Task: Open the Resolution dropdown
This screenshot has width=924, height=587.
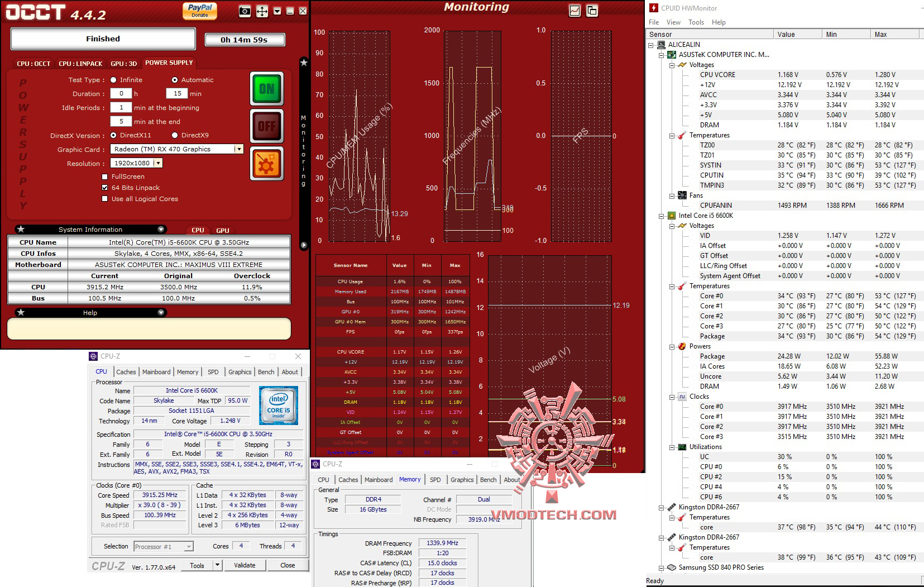Action: pyautogui.click(x=158, y=163)
